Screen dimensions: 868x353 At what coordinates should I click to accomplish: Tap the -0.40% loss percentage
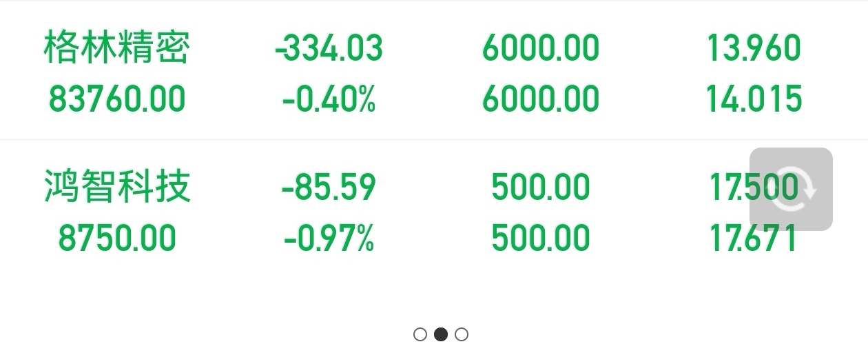click(x=329, y=99)
